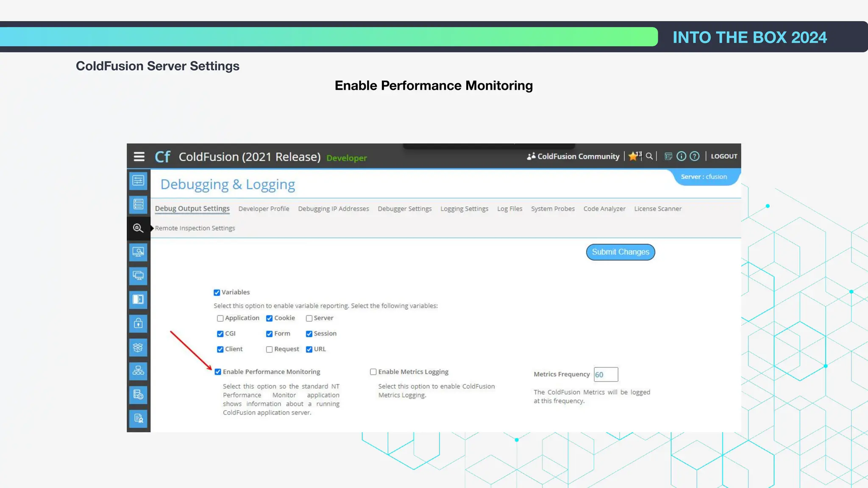868x488 pixels.
Task: Check Enable Metrics Logging checkbox
Action: (x=373, y=372)
